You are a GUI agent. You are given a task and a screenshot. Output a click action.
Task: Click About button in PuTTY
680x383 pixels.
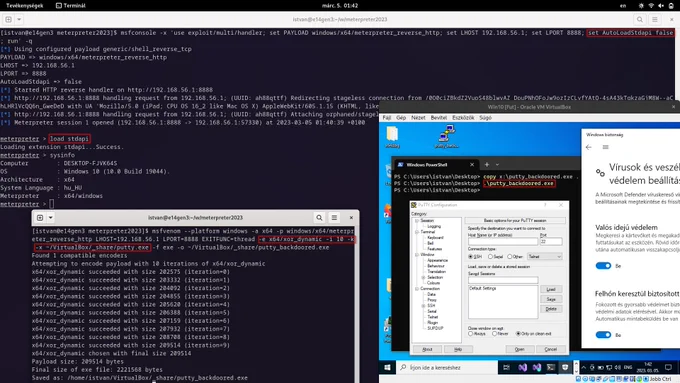click(427, 349)
